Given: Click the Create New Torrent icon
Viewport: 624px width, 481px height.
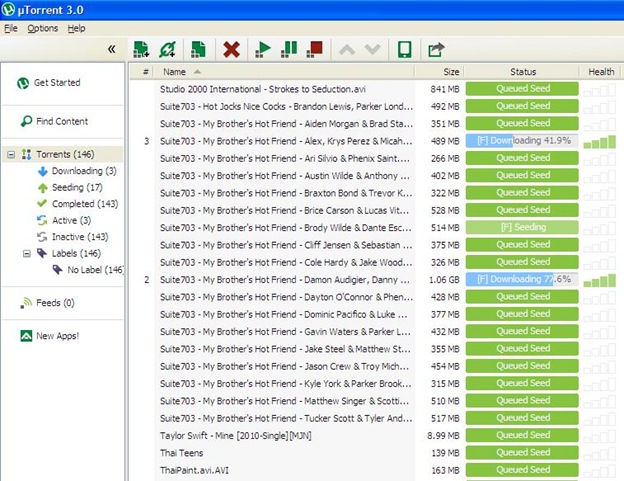Looking at the screenshot, I should tap(199, 49).
